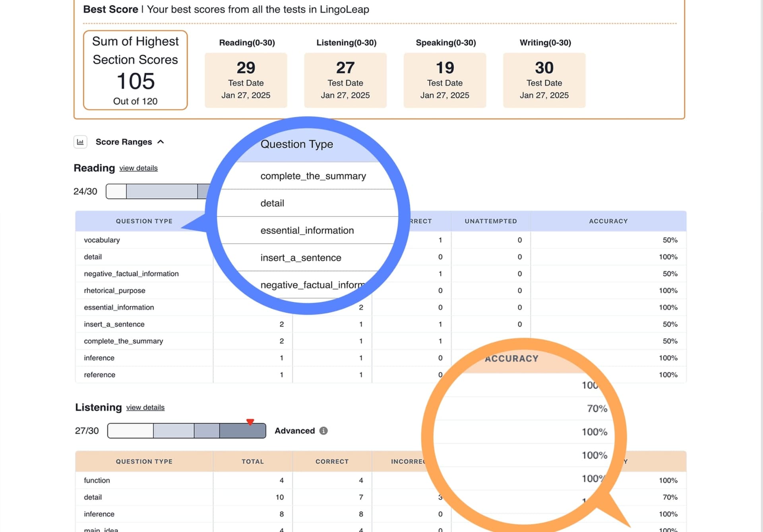Select the Reading best score card
Image resolution: width=763 pixels, height=532 pixels.
246,80
